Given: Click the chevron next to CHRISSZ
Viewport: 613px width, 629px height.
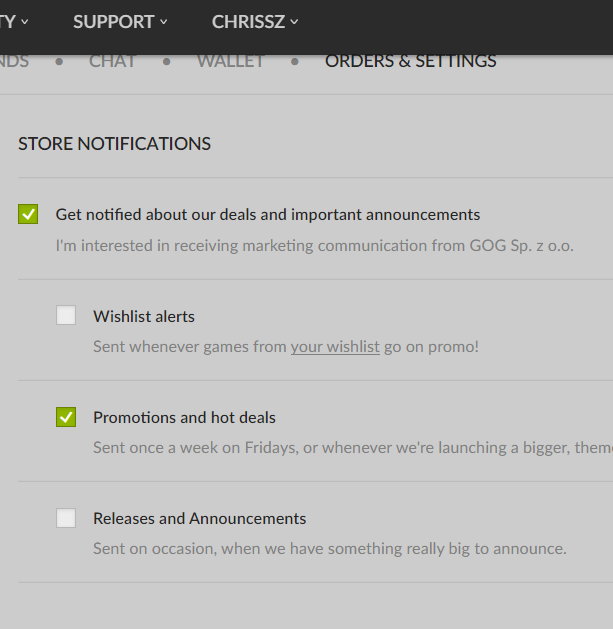Looking at the screenshot, I should tap(294, 22).
